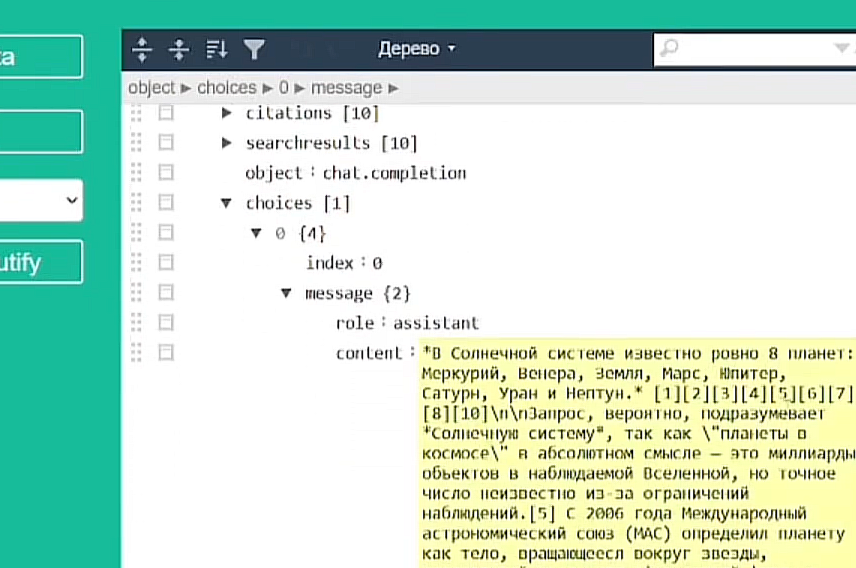Image resolution: width=856 pixels, height=568 pixels.
Task: Open the select dropdown in left panel
Action: click(x=40, y=200)
